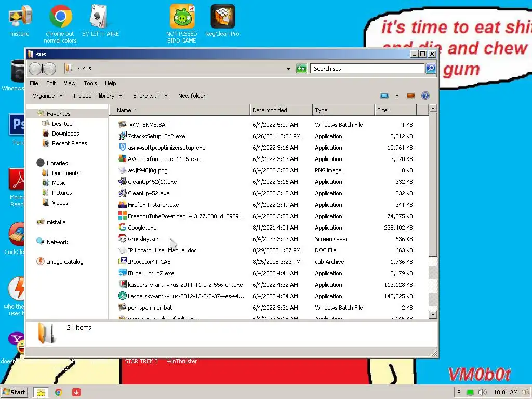Open Network in the sidebar

click(x=57, y=242)
